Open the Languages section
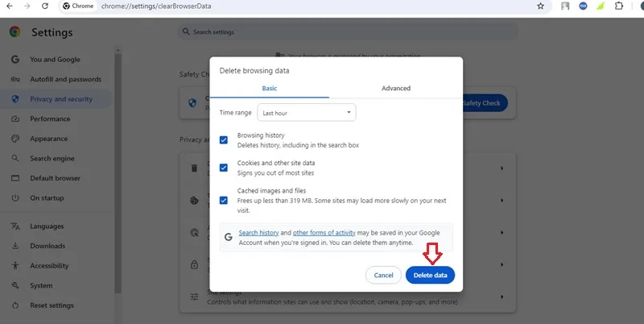The height and width of the screenshot is (324, 644). pos(47,226)
